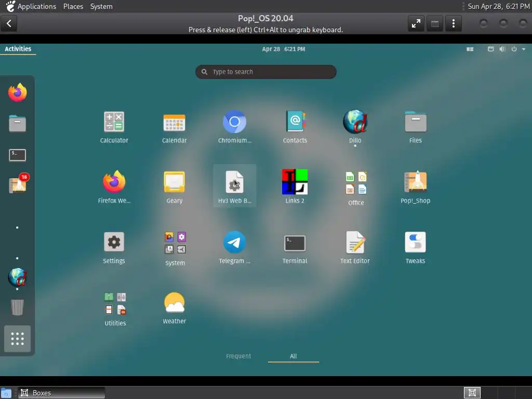532x399 pixels.
Task: Launch the Text Editor
Action: pos(355,248)
